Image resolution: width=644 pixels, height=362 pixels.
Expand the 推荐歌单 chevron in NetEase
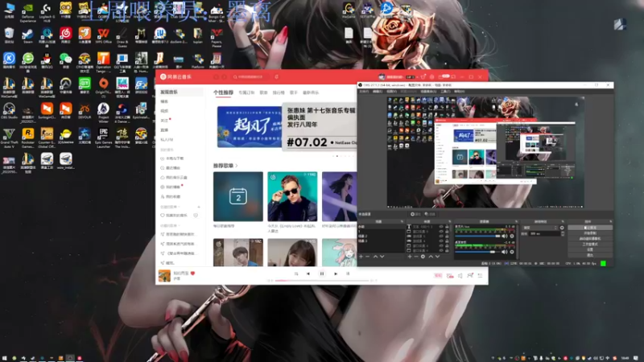(237, 166)
